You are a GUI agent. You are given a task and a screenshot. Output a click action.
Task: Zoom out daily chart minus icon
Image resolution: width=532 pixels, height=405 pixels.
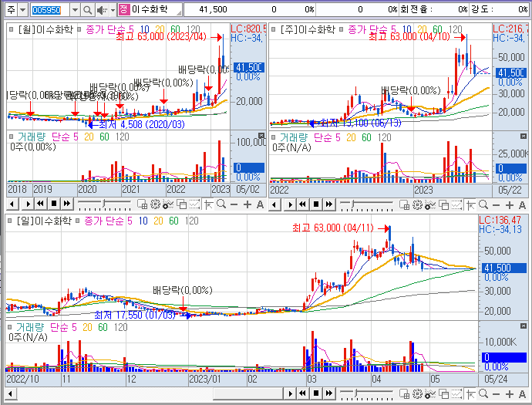click(x=496, y=394)
